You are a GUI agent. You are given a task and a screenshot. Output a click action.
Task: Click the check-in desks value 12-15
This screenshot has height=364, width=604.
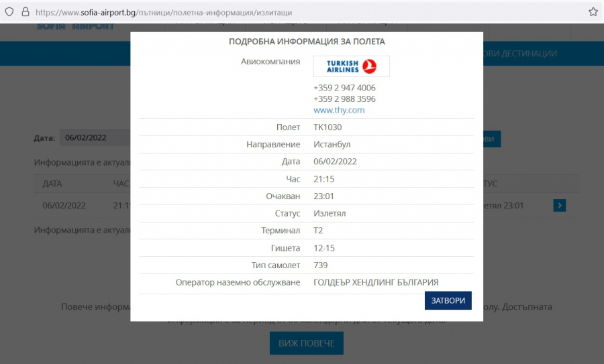pyautogui.click(x=324, y=248)
